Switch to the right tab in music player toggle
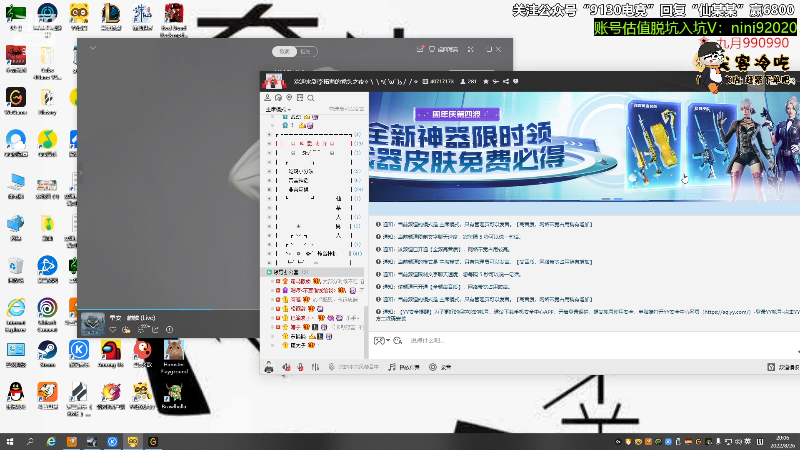Image resolution: width=800 pixels, height=450 pixels. pos(306,52)
